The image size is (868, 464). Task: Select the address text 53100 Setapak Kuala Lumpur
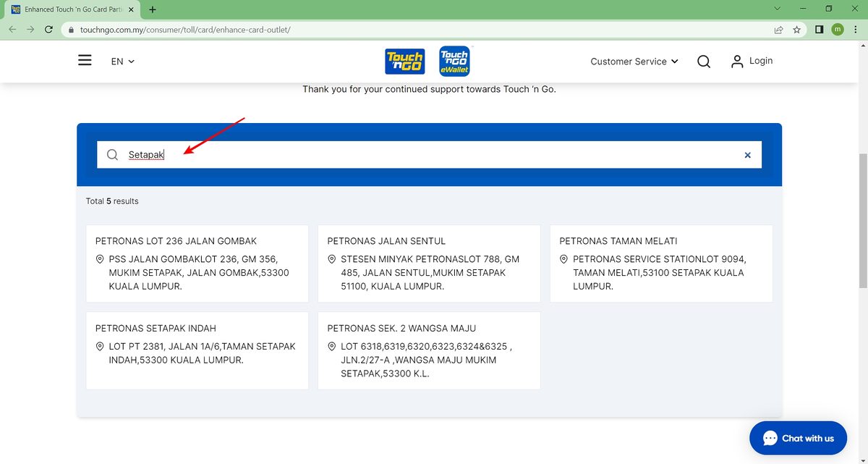pyautogui.click(x=658, y=279)
